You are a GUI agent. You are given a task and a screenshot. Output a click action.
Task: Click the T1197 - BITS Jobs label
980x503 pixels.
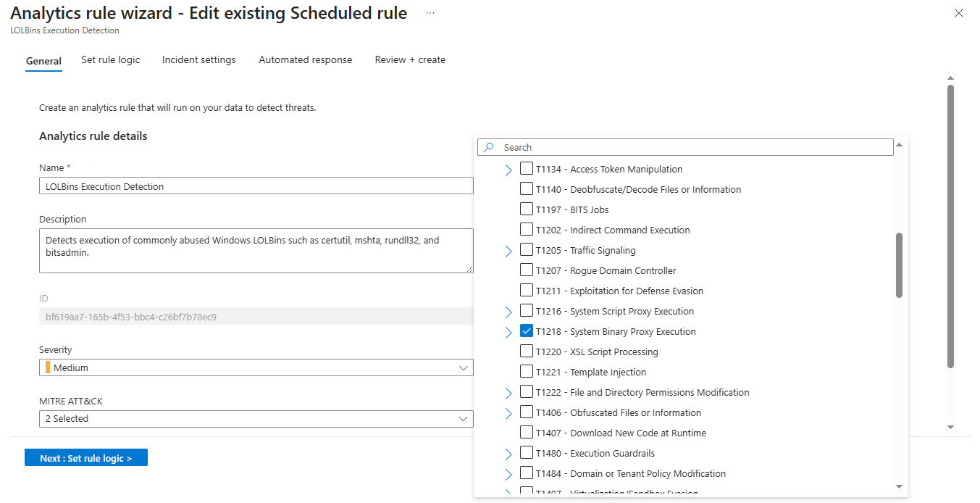pos(572,209)
